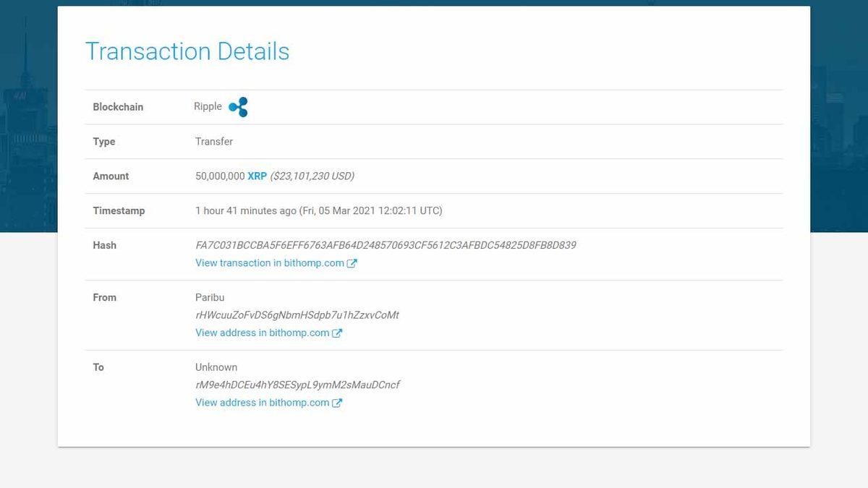The image size is (868, 488).
Task: Click the recipient address rM9e4hDCEu4hY8SESypL9ymM2sMauDCncf
Action: pos(297,385)
